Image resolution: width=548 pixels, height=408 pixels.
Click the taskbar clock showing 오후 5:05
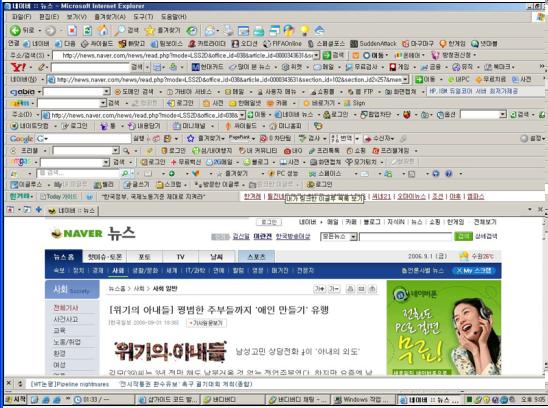point(533,399)
